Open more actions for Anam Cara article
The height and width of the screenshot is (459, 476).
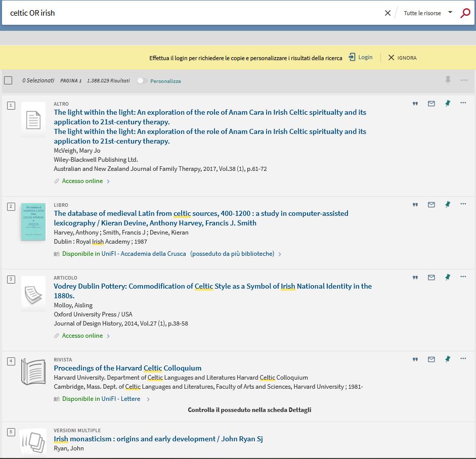click(x=463, y=103)
